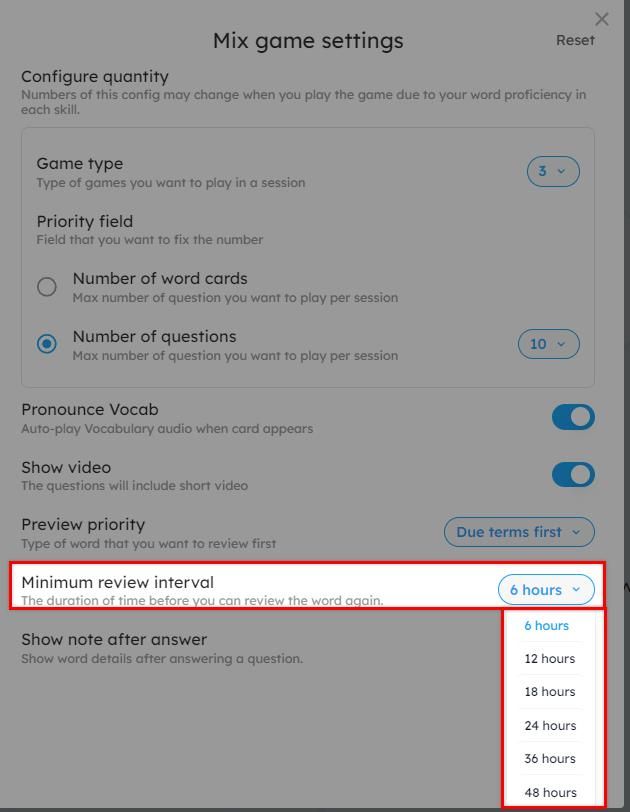Click chevron arrow next to 6 hours
630x812 pixels.
576,589
